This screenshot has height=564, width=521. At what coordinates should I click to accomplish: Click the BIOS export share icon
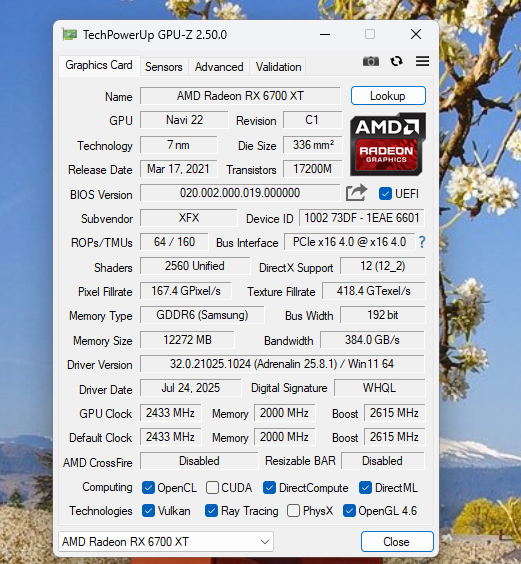pyautogui.click(x=356, y=193)
